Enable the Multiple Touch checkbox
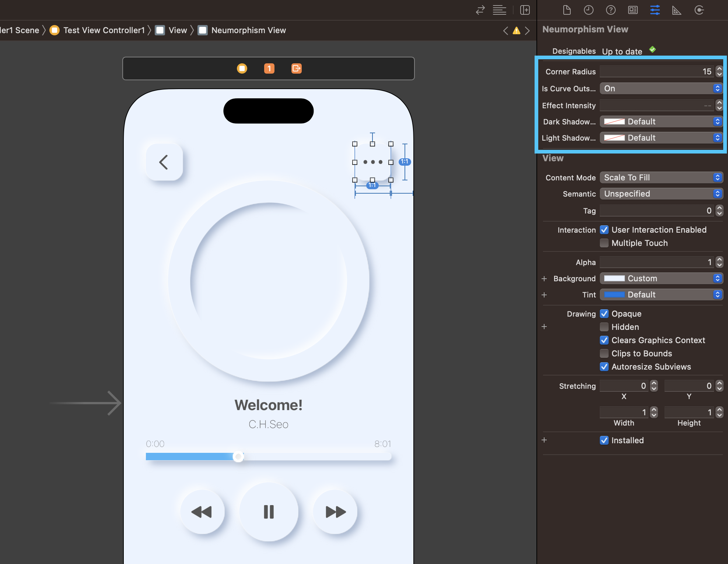 coord(604,243)
